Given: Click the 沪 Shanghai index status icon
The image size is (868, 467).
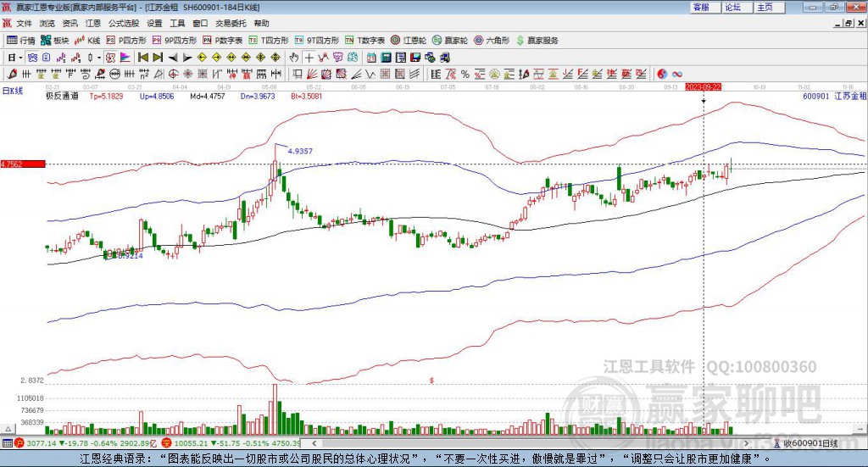Looking at the screenshot, I should coord(19,443).
